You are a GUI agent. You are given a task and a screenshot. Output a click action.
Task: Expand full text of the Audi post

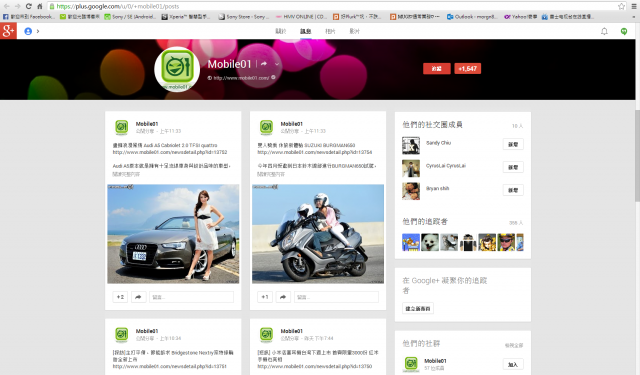tap(126, 174)
